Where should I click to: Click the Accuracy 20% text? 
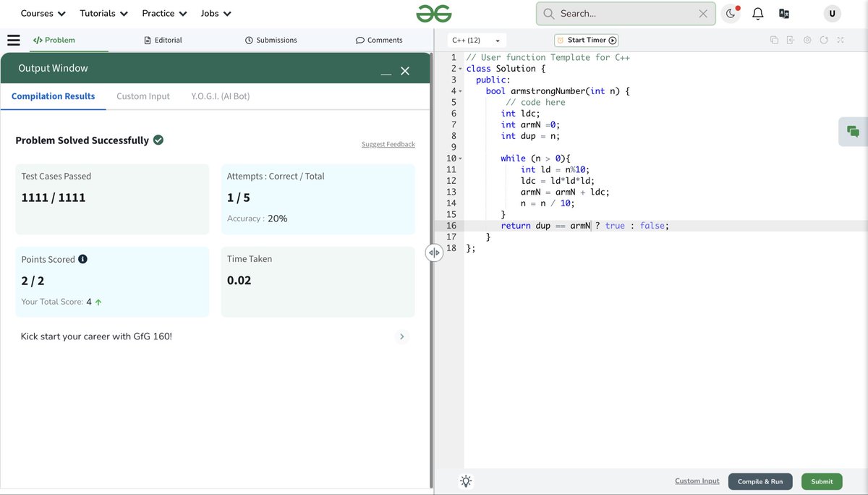(257, 219)
